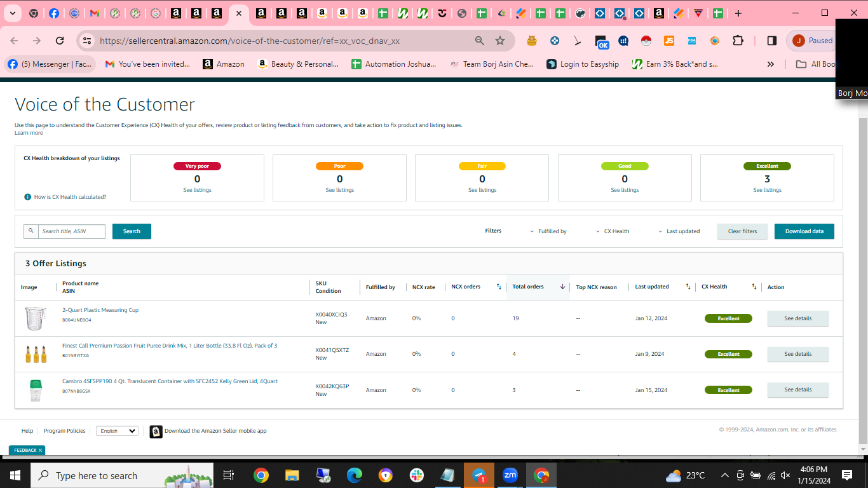This screenshot has height=488, width=868.
Task: See listings under Very poor
Action: pos(197,190)
